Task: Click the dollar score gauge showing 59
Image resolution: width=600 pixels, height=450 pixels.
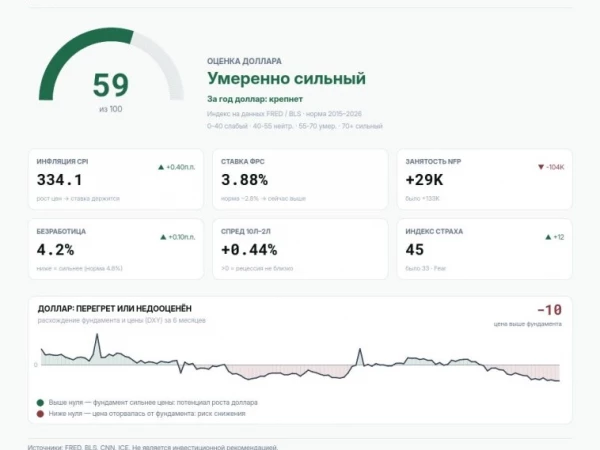Action: click(x=111, y=64)
